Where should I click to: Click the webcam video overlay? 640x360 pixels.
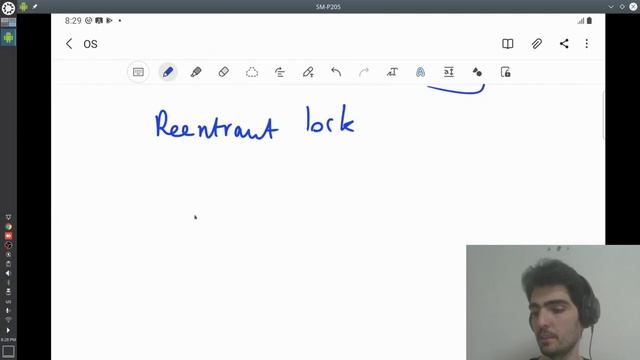(x=553, y=302)
